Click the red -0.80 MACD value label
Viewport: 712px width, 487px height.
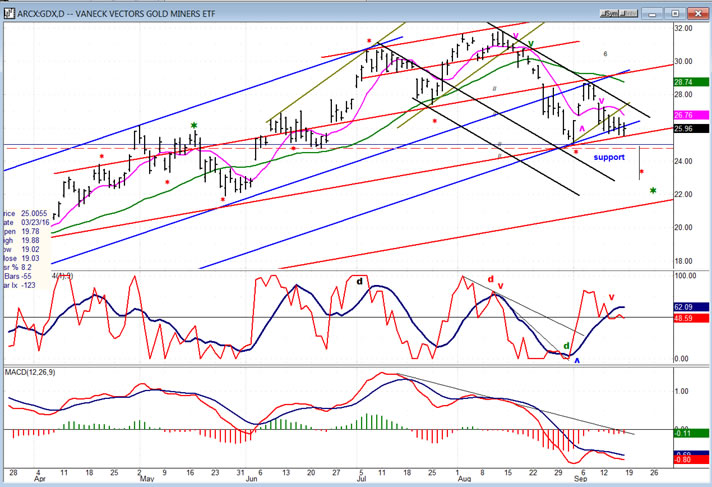[x=691, y=460]
